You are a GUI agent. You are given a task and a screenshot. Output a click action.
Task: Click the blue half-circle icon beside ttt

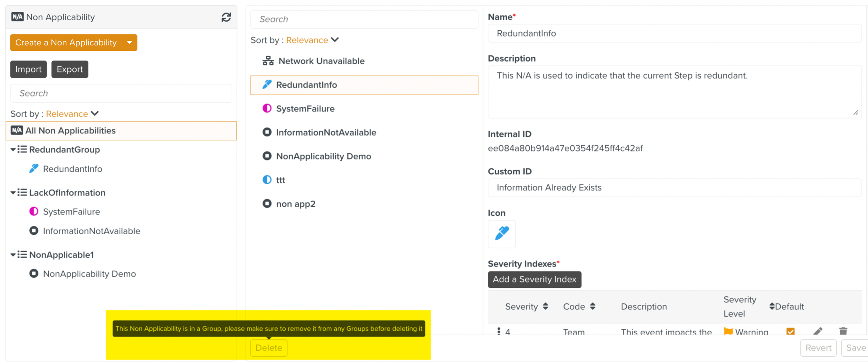[x=267, y=180]
